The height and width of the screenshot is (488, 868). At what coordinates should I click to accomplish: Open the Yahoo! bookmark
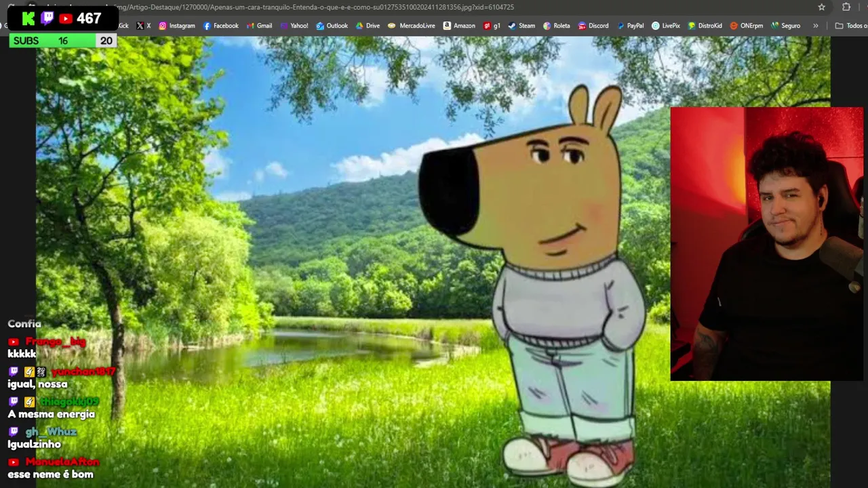(294, 26)
